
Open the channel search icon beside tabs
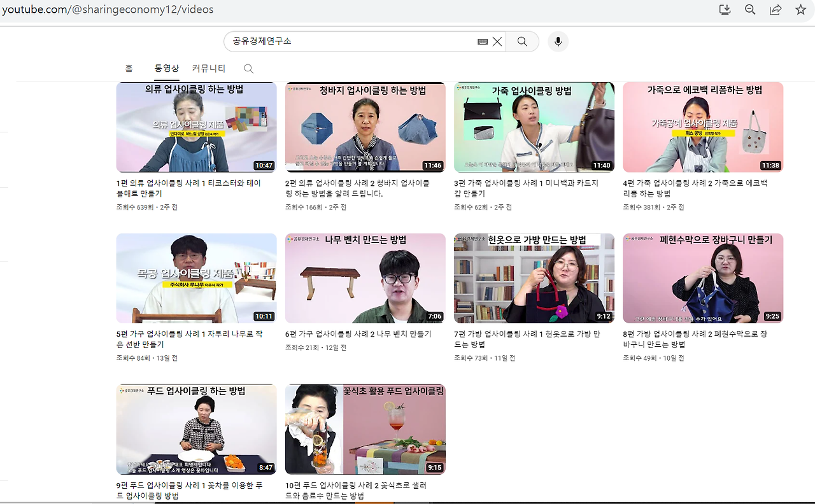click(248, 68)
